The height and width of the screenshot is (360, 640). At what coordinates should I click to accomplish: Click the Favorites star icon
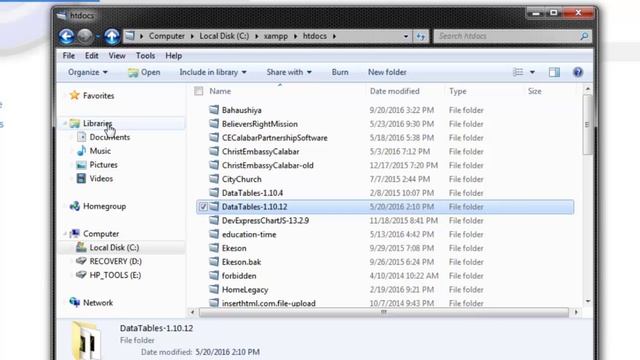click(x=74, y=96)
